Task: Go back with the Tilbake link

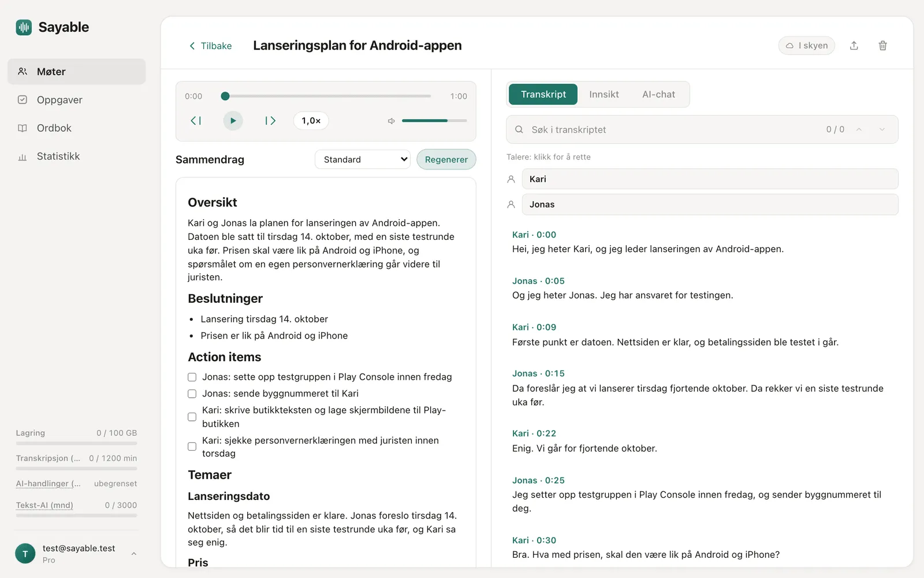Action: click(x=210, y=46)
